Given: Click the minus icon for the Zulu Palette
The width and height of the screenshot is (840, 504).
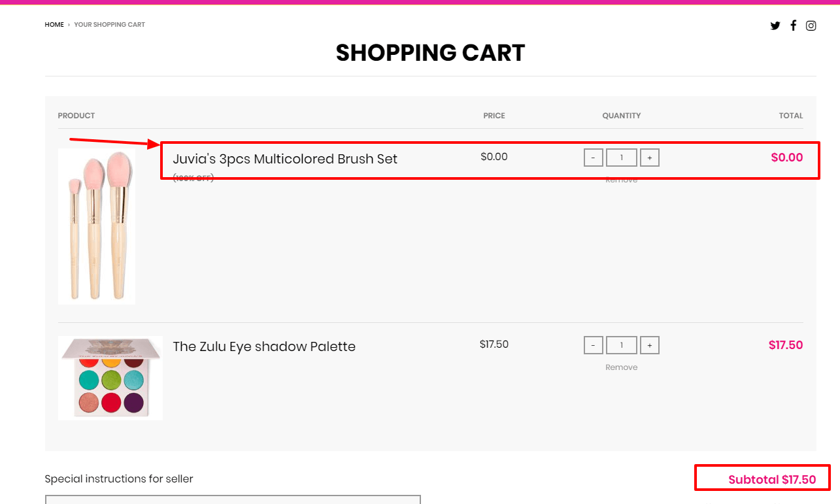Looking at the screenshot, I should (x=593, y=344).
